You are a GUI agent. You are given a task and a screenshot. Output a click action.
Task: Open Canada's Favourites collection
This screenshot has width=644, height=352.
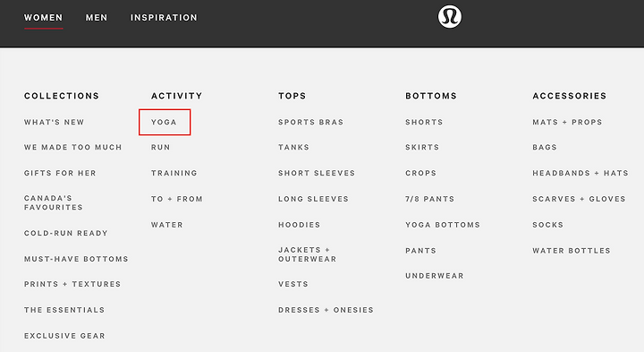click(54, 202)
